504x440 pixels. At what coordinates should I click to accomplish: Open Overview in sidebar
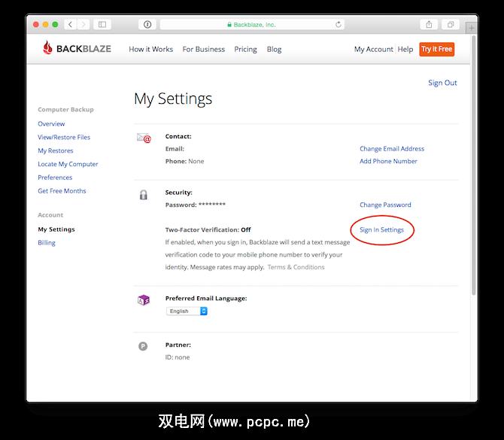coord(51,124)
